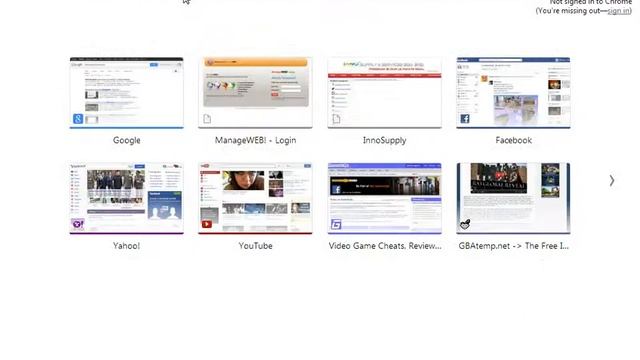Click the Facebook favicon on its tile
The height and width of the screenshot is (360, 640).
pyautogui.click(x=465, y=119)
